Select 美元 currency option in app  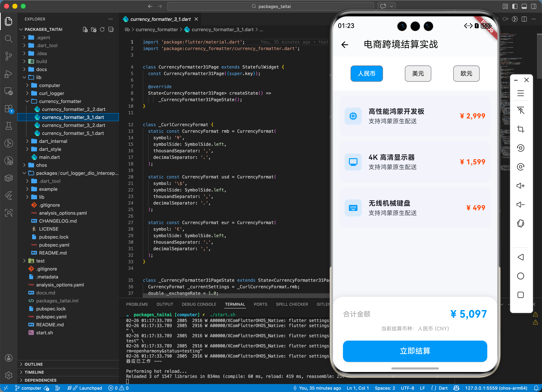click(x=418, y=73)
